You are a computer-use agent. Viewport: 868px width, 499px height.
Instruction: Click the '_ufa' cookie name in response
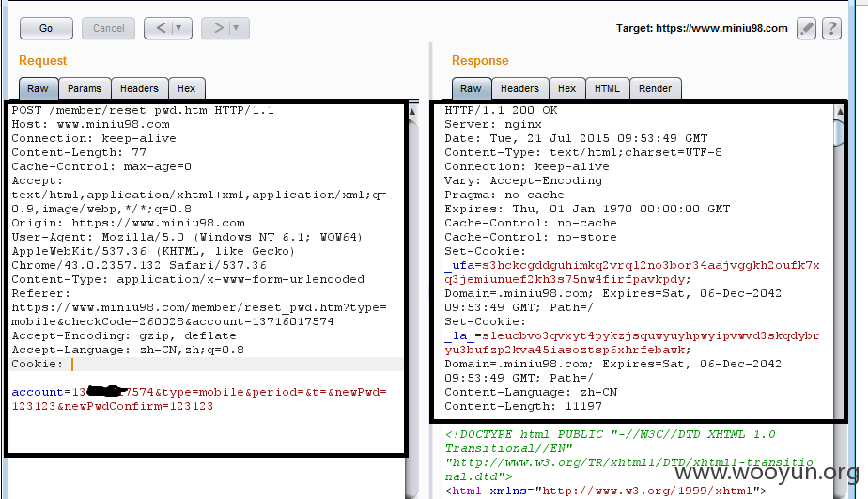point(459,265)
